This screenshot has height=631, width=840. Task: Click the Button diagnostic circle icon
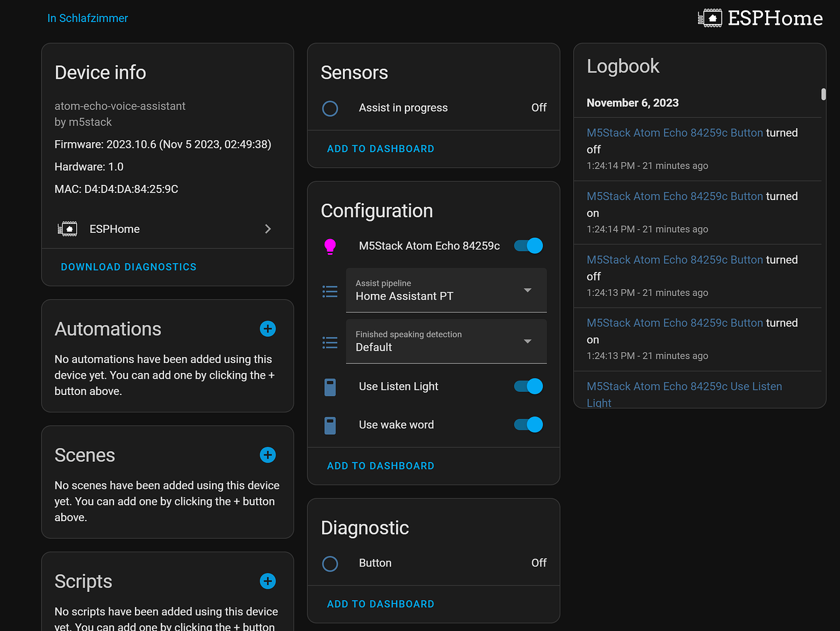click(330, 563)
